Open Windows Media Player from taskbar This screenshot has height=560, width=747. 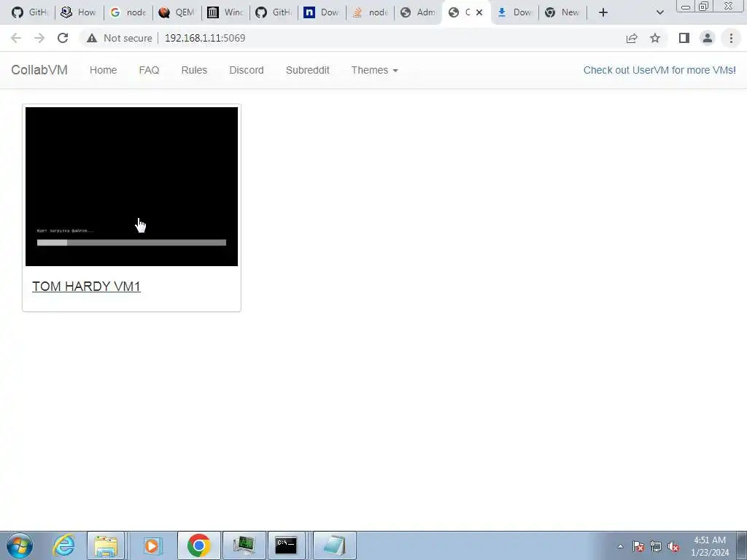(152, 545)
